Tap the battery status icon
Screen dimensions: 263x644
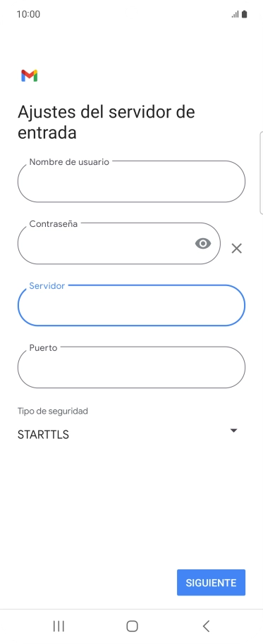[245, 14]
